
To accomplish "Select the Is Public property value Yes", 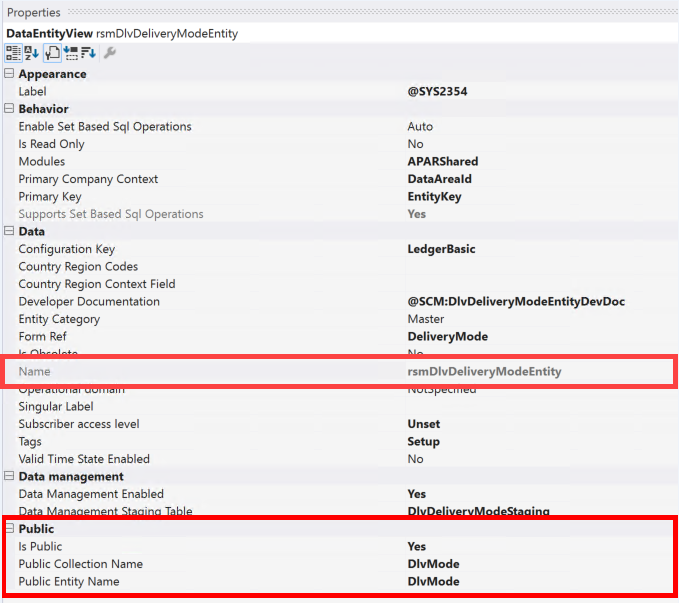I will pos(416,547).
